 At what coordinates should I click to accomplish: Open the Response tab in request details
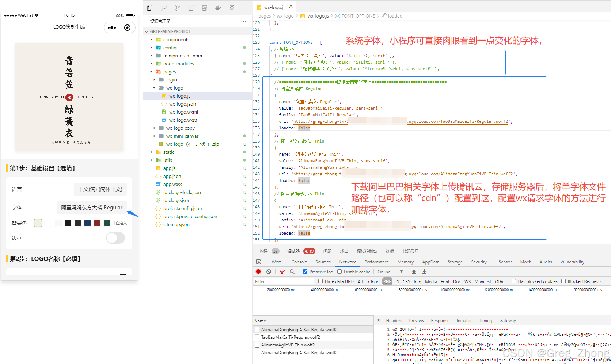tap(440, 321)
